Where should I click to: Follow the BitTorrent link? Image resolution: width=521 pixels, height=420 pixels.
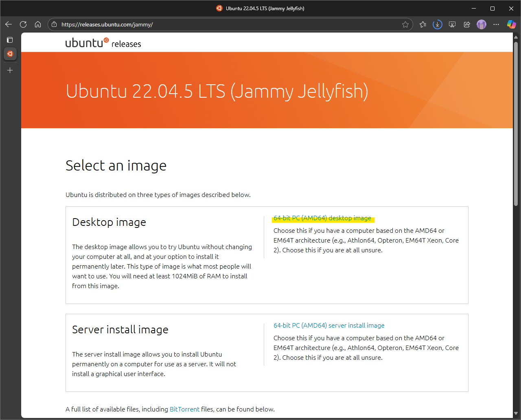184,409
